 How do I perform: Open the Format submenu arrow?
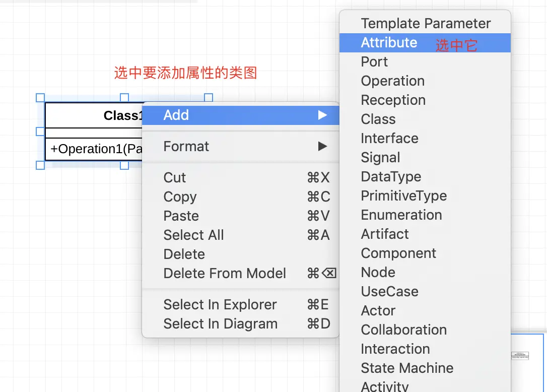(322, 147)
